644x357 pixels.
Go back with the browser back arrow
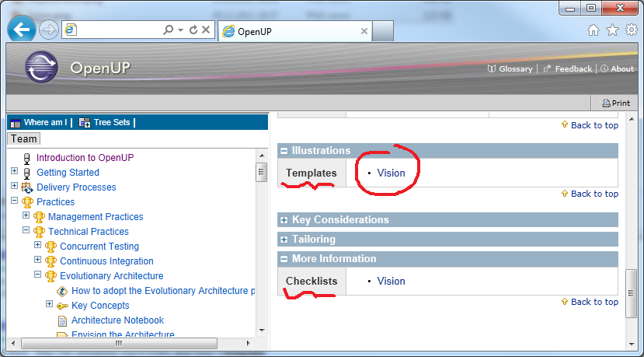point(21,30)
